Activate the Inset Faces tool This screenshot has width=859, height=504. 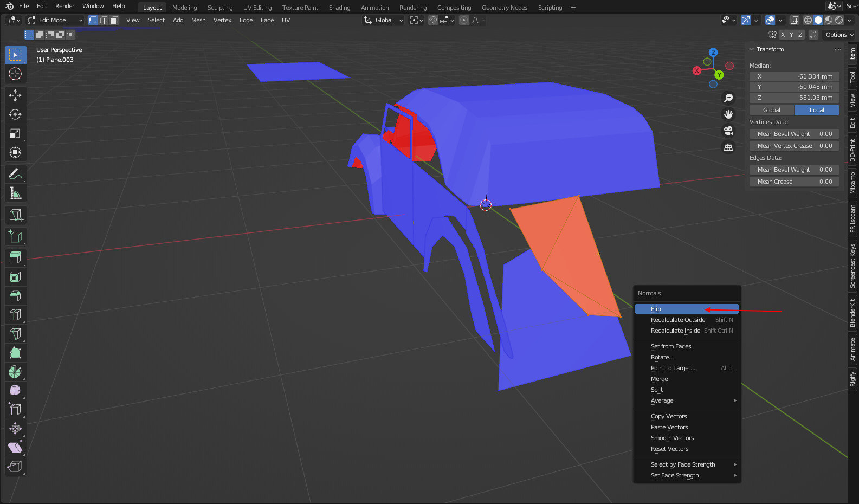click(15, 277)
